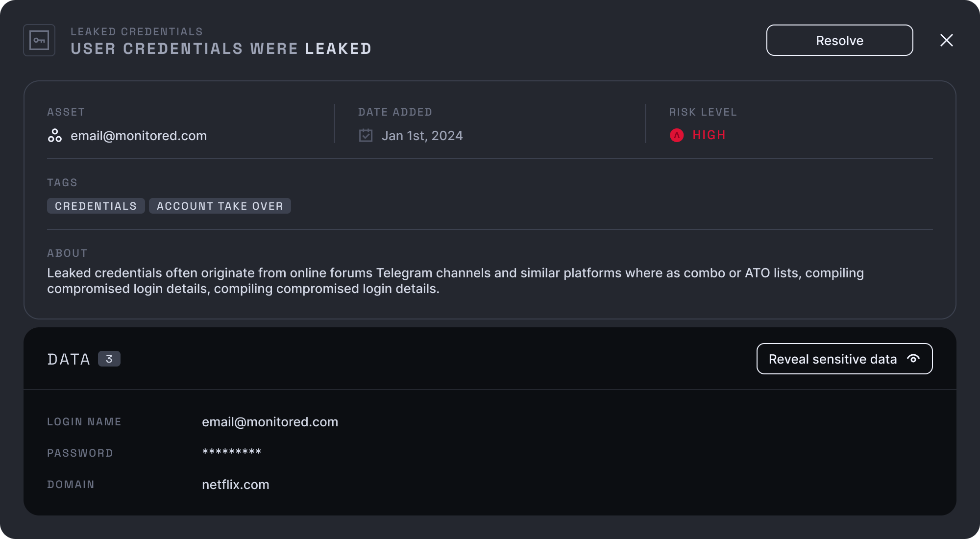
Task: Click the About description paragraph
Action: click(456, 281)
